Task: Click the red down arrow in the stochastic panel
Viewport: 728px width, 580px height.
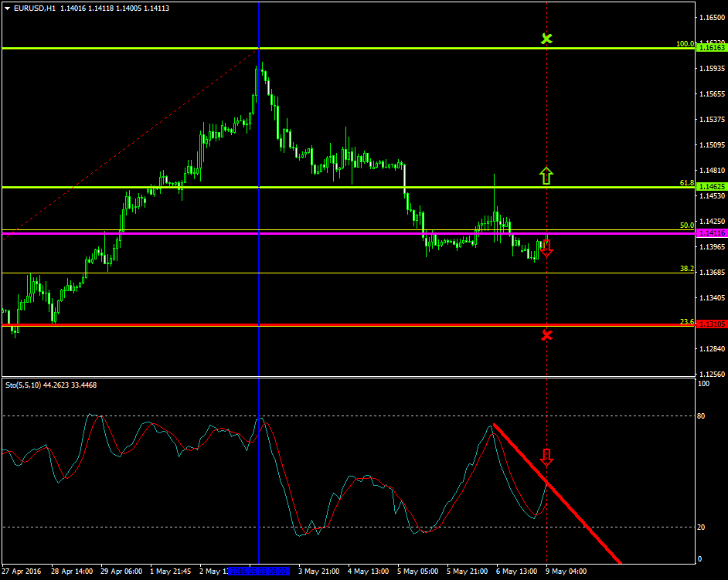Action: tap(547, 458)
